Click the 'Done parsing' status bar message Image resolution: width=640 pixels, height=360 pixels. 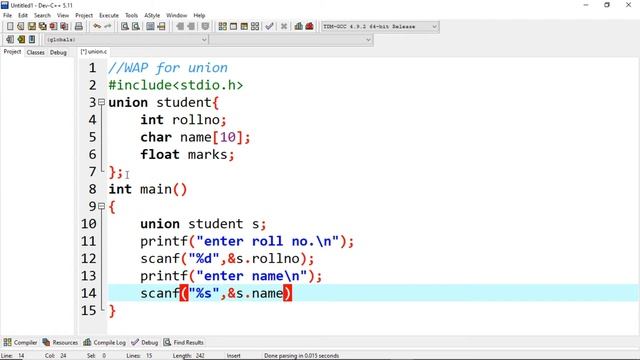point(301,356)
